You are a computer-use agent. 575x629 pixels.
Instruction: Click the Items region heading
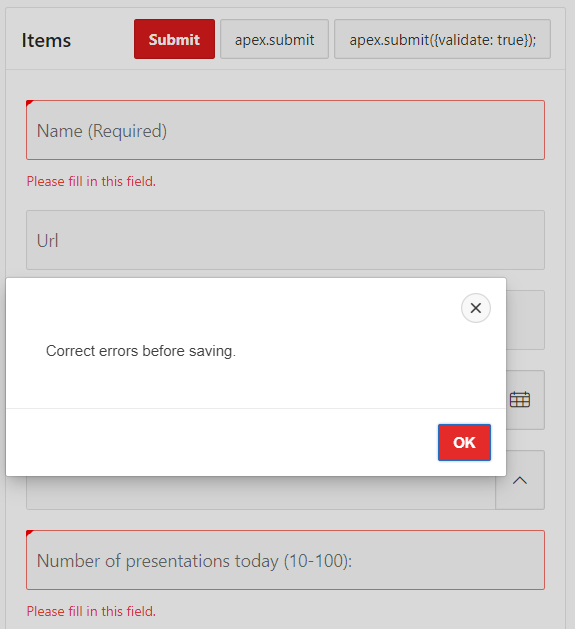click(x=46, y=40)
